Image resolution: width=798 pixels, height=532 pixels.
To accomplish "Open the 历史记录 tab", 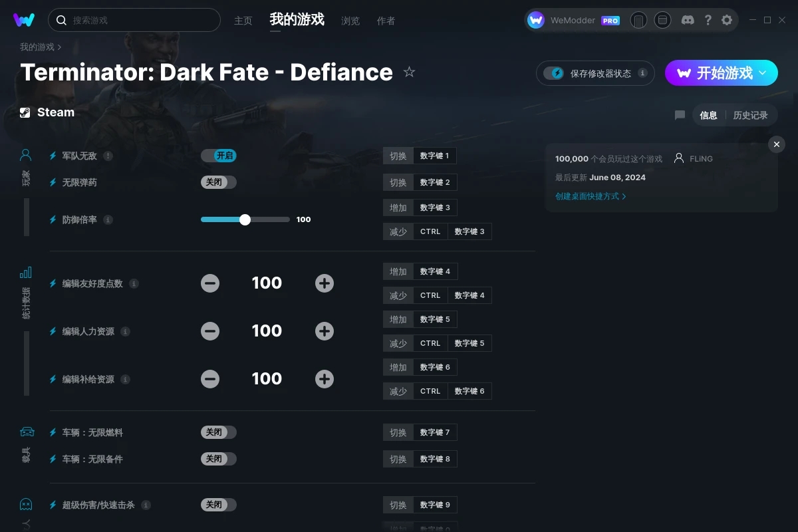I will pos(750,115).
